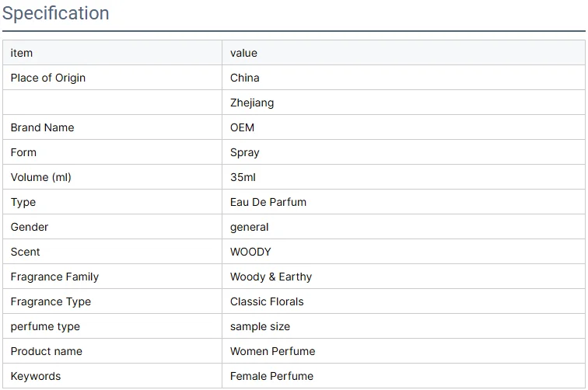Click the Specification heading
The image size is (588, 390).
coord(56,13)
